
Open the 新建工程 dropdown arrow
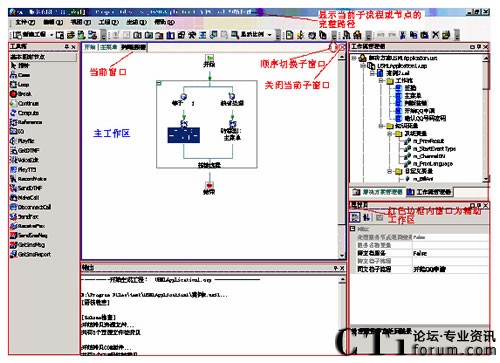pyautogui.click(x=52, y=35)
